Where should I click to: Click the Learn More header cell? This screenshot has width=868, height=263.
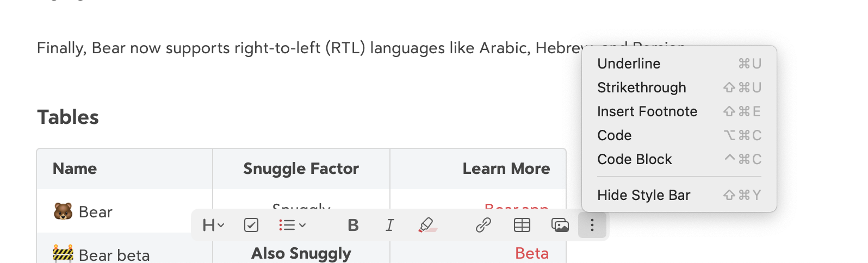click(x=506, y=169)
